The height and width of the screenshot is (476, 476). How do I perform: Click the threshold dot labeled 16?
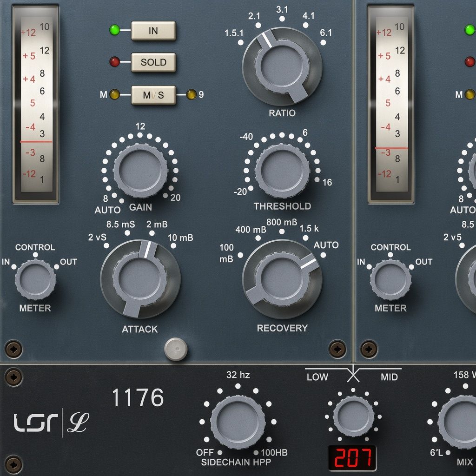tap(317, 180)
